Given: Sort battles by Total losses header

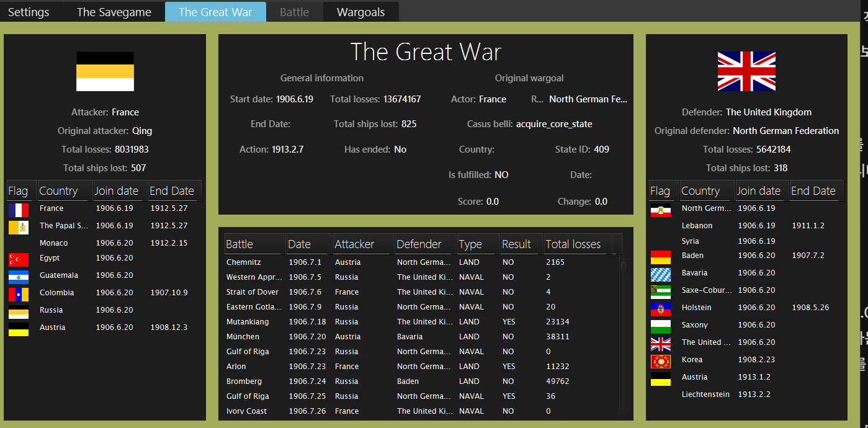Looking at the screenshot, I should (x=578, y=244).
